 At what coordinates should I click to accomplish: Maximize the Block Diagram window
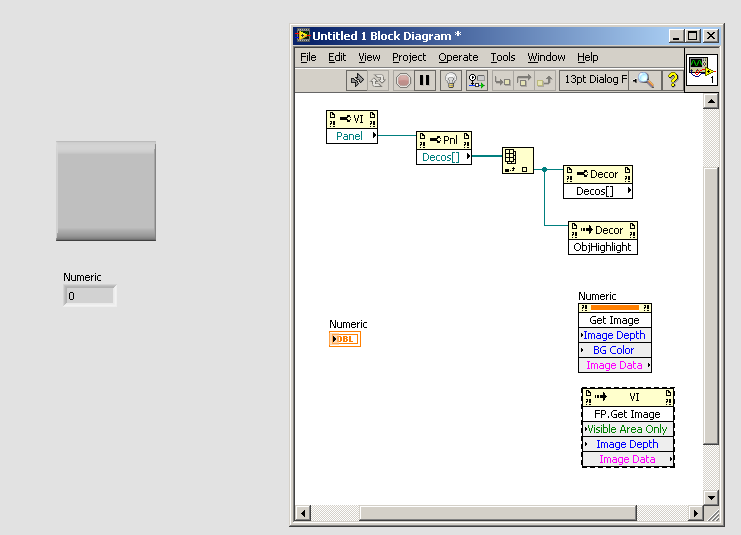(693, 36)
